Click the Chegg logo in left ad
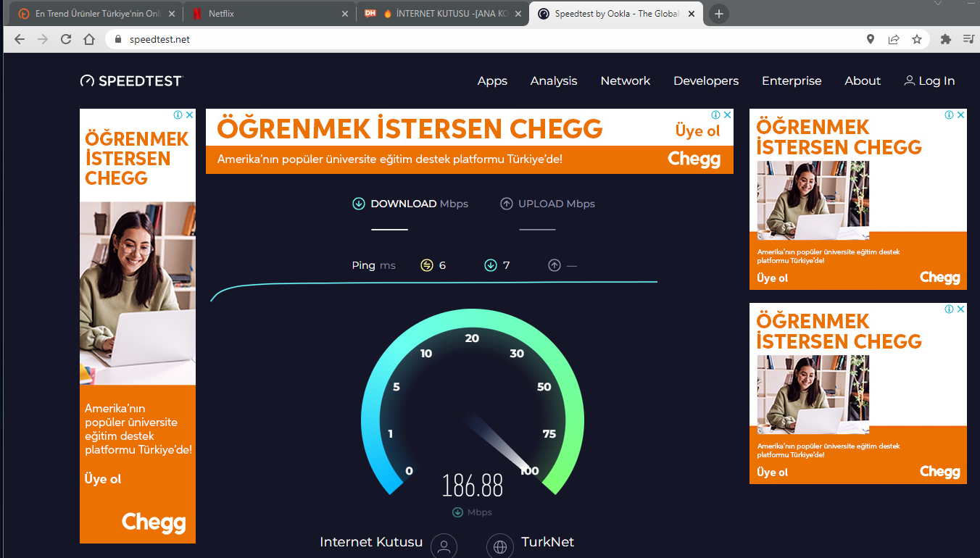Viewport: 980px width, 558px height. click(x=154, y=522)
